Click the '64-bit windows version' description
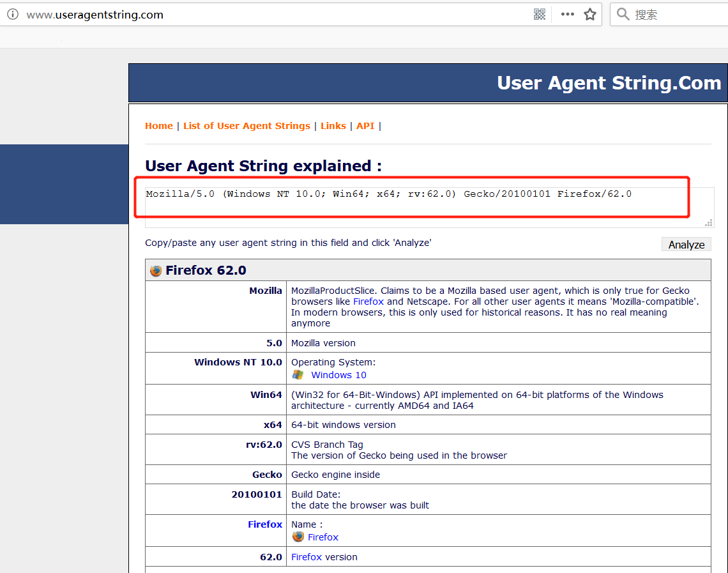The height and width of the screenshot is (573, 728). pos(344,424)
